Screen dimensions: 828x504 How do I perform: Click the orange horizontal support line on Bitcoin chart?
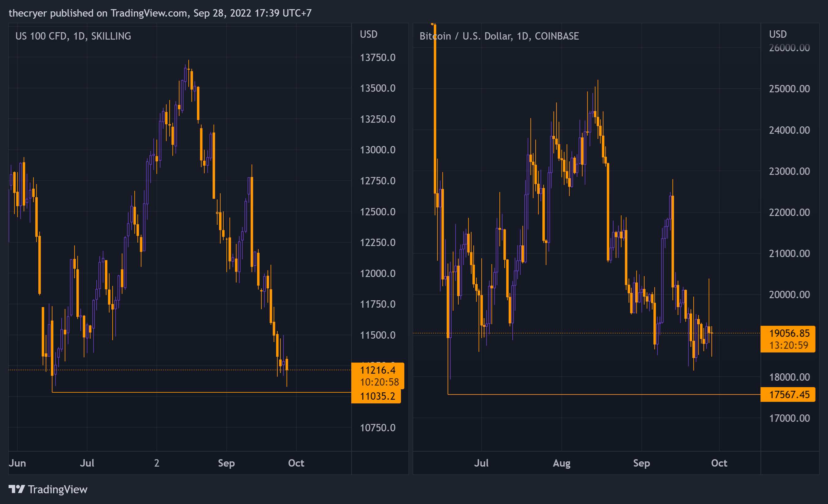[604, 394]
